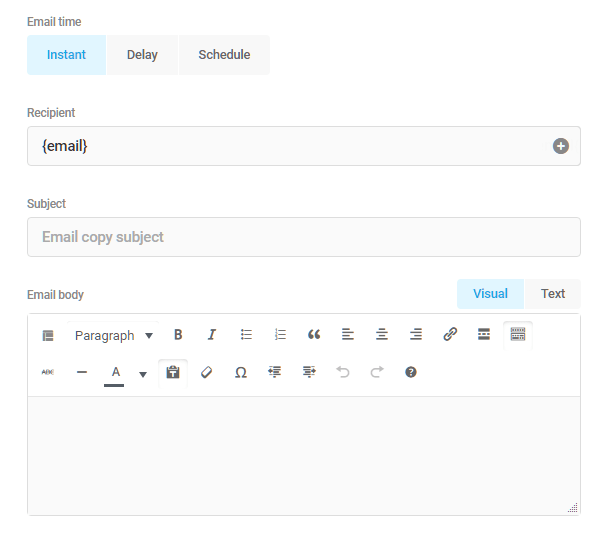Switch to the Visual editor tab
Screen dimensions: 610x539
point(490,294)
